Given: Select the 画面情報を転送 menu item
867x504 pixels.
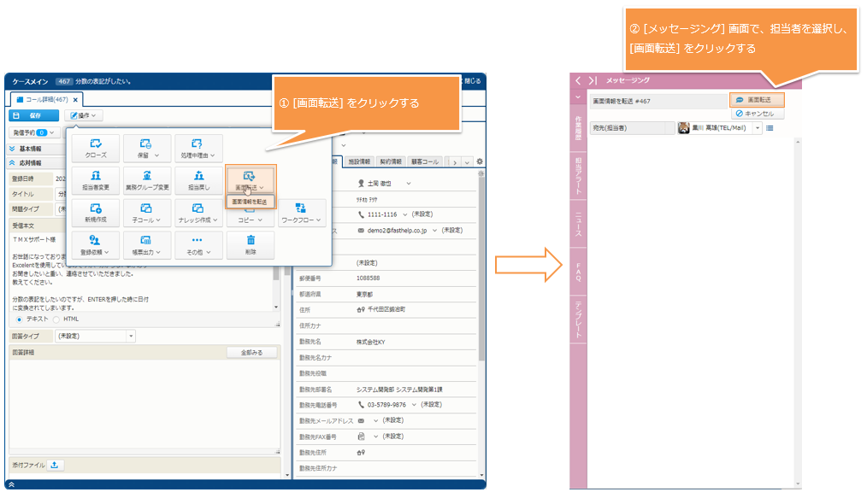Looking at the screenshot, I should point(250,202).
